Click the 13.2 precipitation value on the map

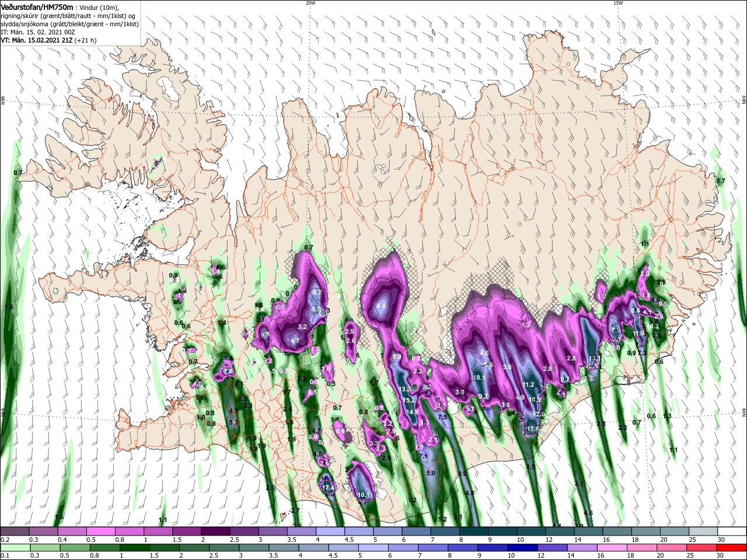tap(405, 388)
